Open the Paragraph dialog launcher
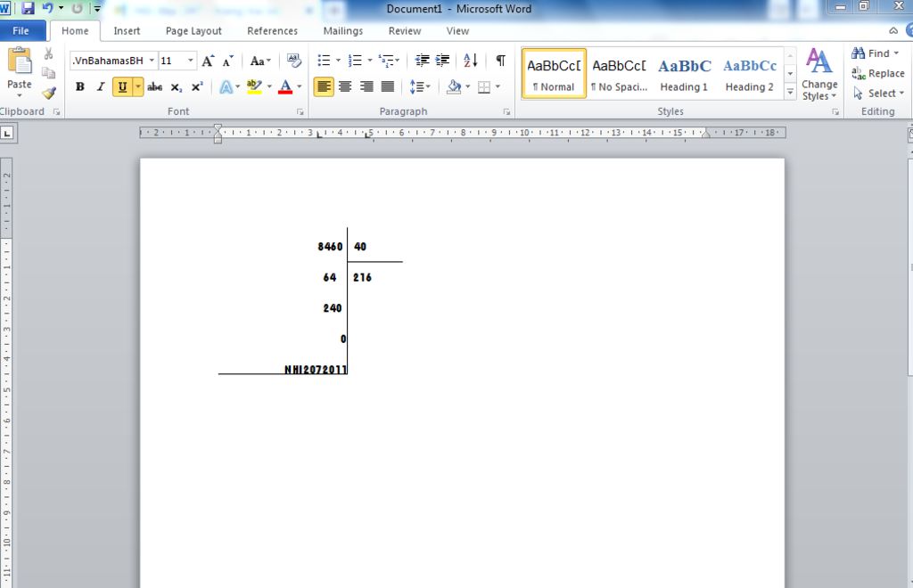Image resolution: width=913 pixels, height=588 pixels. (506, 111)
